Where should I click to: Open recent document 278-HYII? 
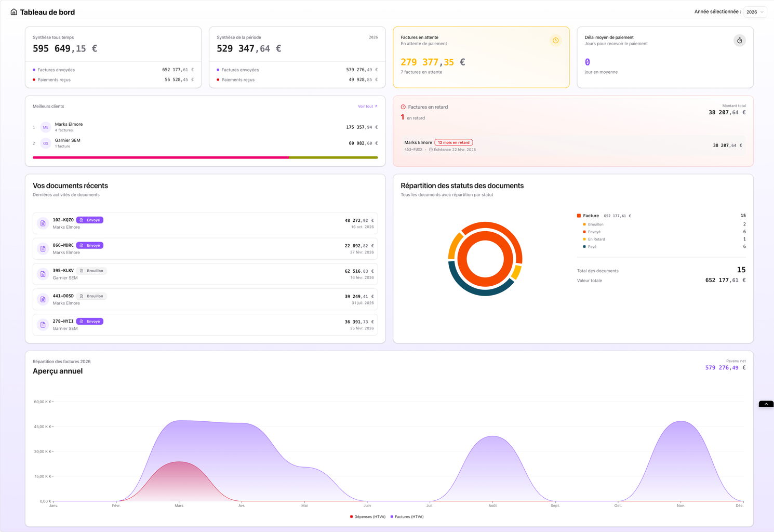pos(205,325)
